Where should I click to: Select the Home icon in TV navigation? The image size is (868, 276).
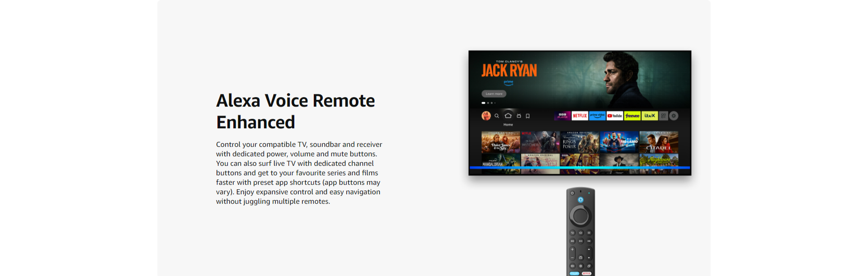508,116
